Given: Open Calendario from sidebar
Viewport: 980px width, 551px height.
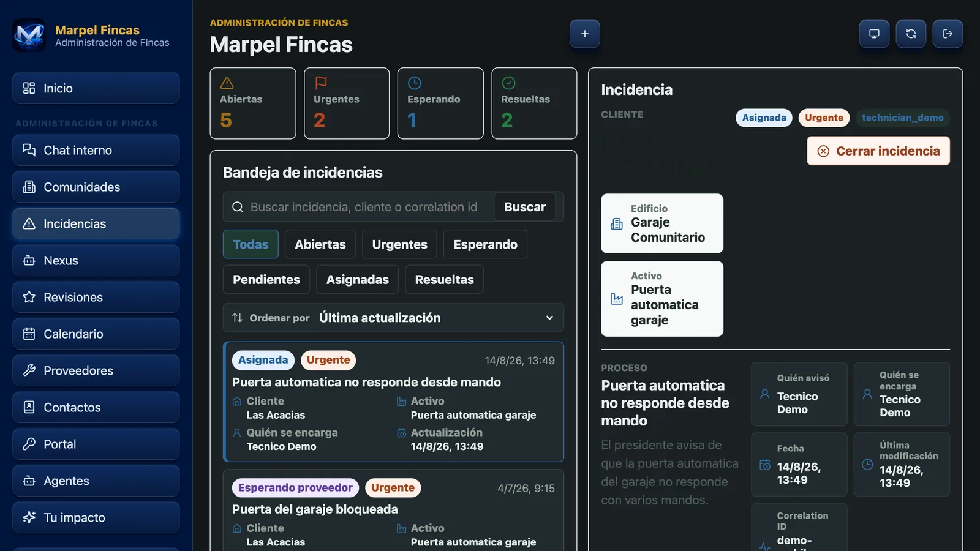Looking at the screenshot, I should click(x=96, y=334).
